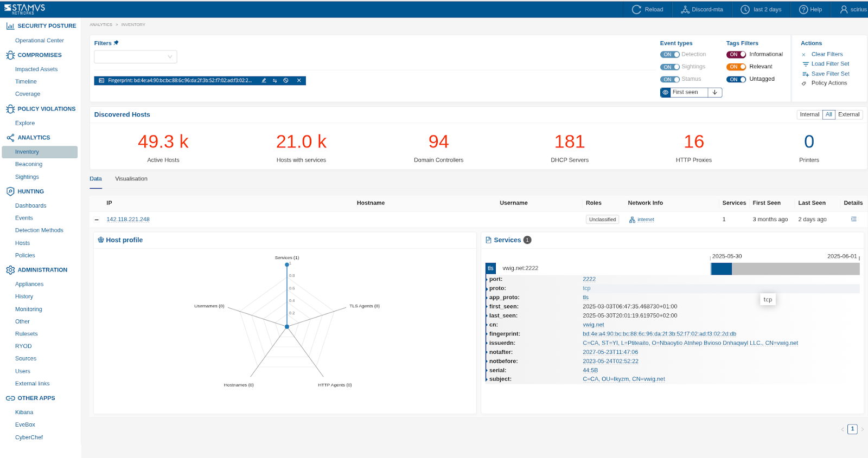Open Beaconing in the Analytics sidebar
This screenshot has height=458, width=868.
tap(29, 164)
